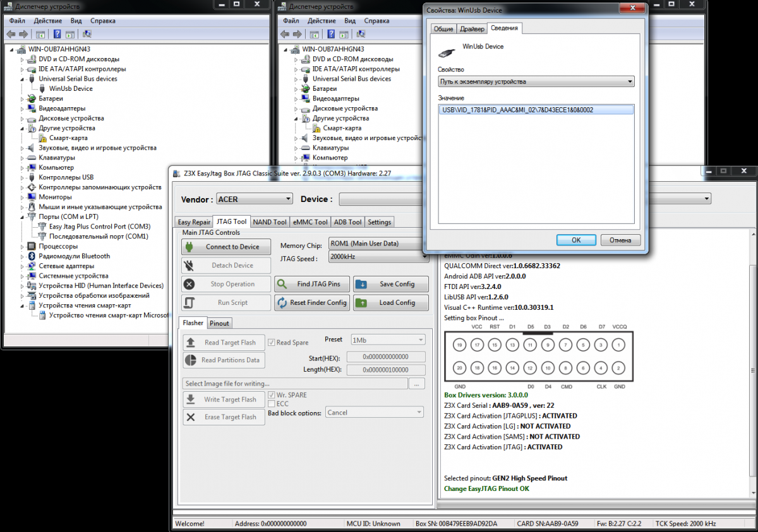The width and height of the screenshot is (758, 532).
Task: Open the Vendor dropdown showing ACER
Action: 254,198
